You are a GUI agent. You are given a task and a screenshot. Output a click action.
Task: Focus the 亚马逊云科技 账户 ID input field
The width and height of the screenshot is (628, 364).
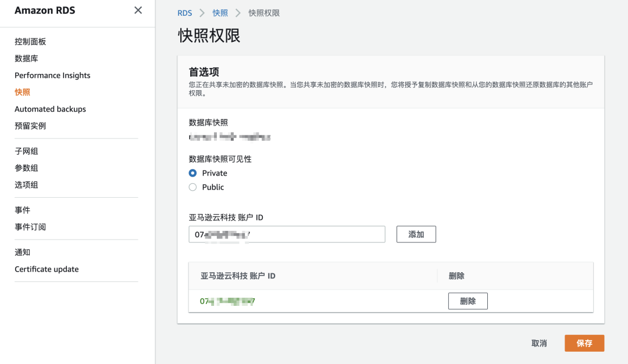click(287, 234)
